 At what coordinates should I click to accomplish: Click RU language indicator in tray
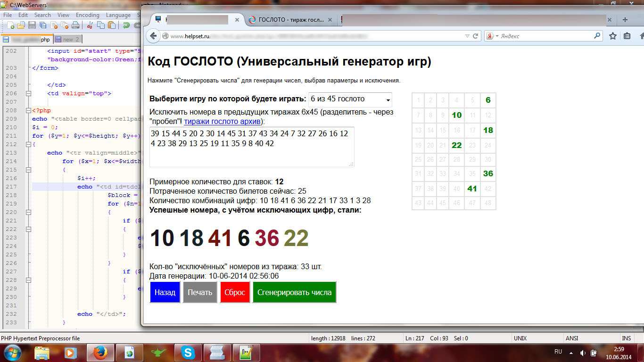(558, 352)
